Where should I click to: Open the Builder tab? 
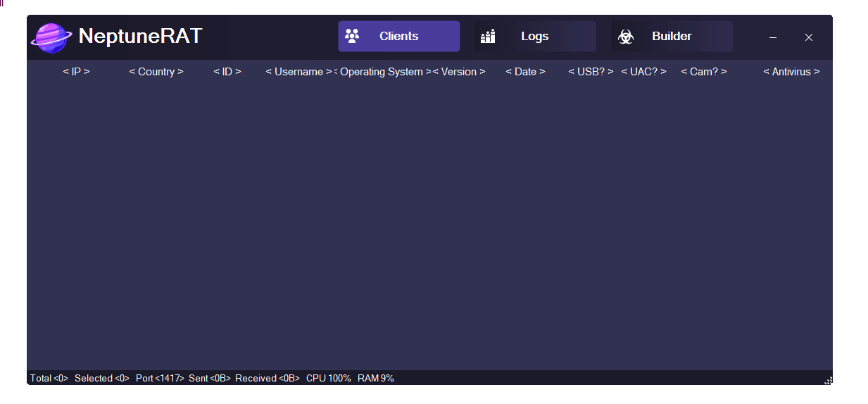(x=672, y=37)
